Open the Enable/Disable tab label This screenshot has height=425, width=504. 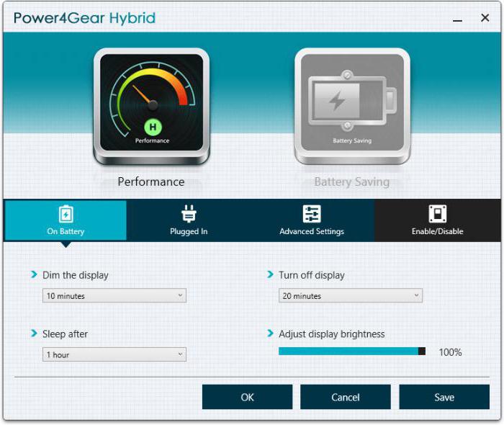click(x=438, y=231)
